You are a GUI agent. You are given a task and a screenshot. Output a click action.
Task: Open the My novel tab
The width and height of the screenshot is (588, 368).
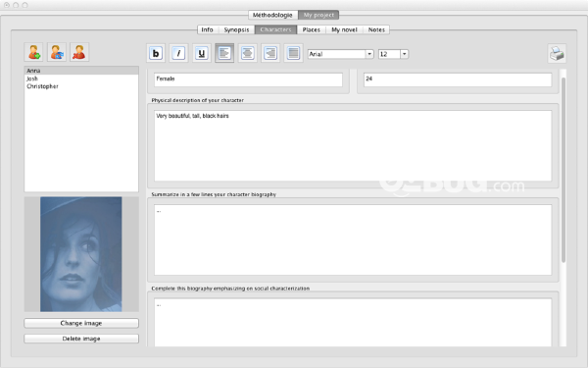click(x=344, y=29)
